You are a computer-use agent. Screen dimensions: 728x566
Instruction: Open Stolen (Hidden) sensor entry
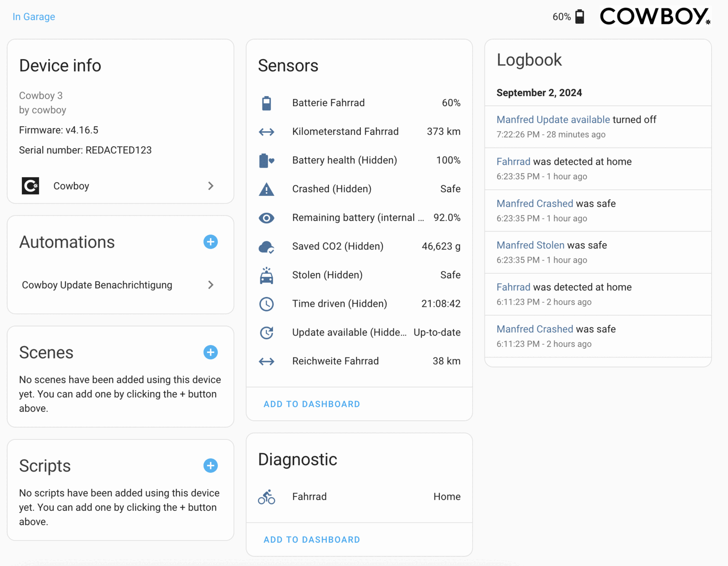(x=359, y=275)
